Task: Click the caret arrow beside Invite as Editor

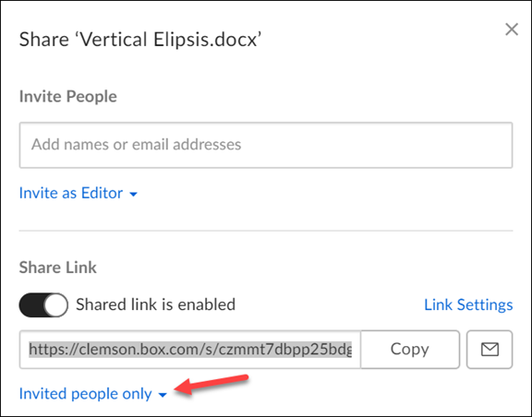Action: (133, 195)
